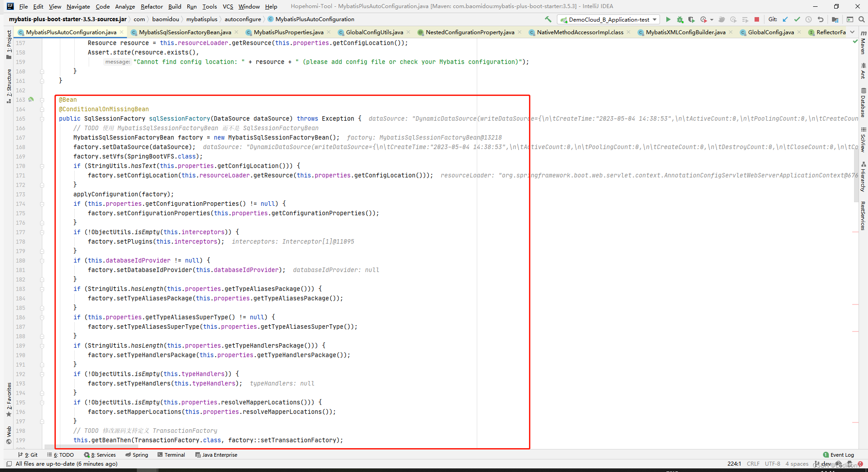The height and width of the screenshot is (472, 868).
Task: Open Project Structure icon in toolbar
Action: [x=835, y=19]
